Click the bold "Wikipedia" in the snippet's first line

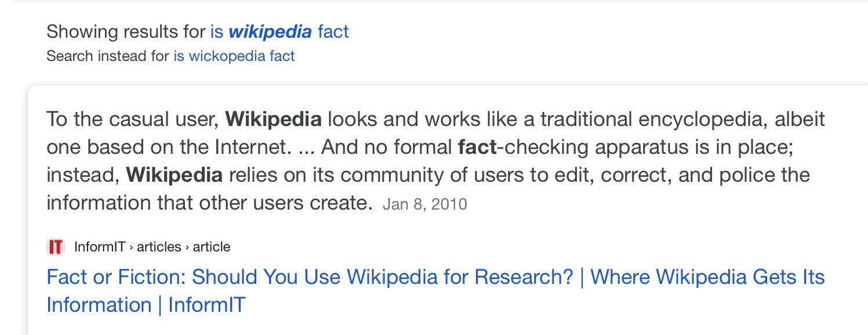(x=273, y=120)
